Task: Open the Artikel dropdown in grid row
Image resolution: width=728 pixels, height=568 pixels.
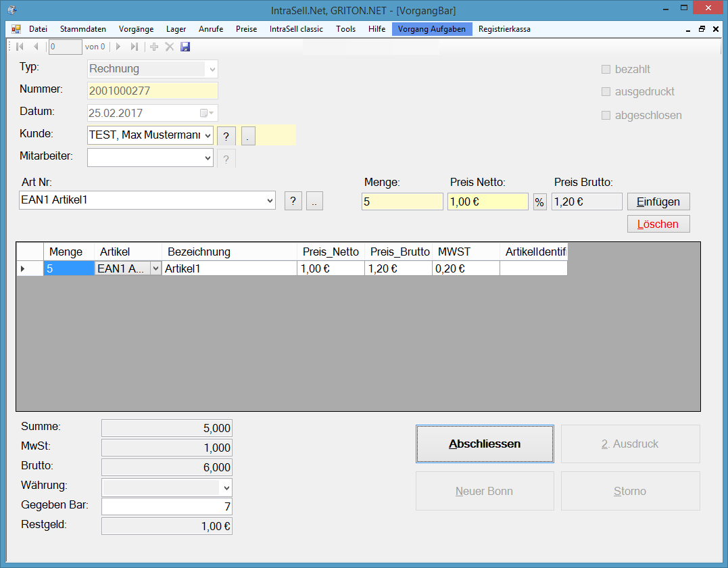Action: coord(155,268)
